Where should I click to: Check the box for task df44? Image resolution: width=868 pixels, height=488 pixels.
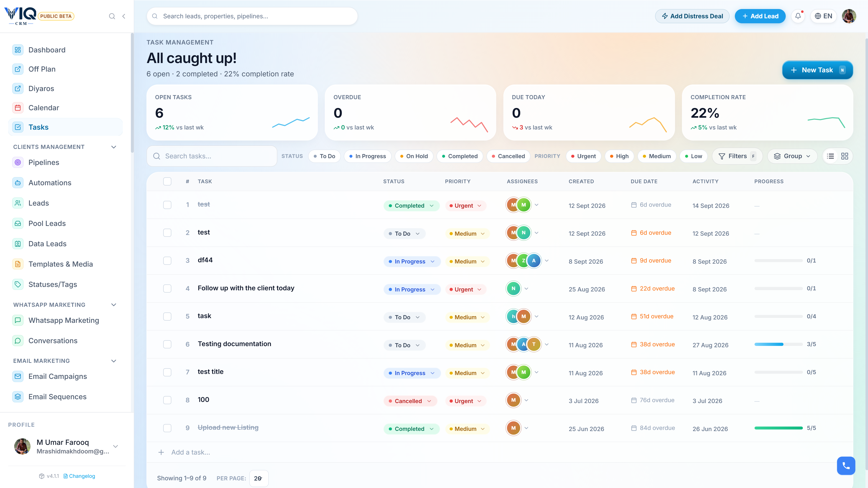167,261
